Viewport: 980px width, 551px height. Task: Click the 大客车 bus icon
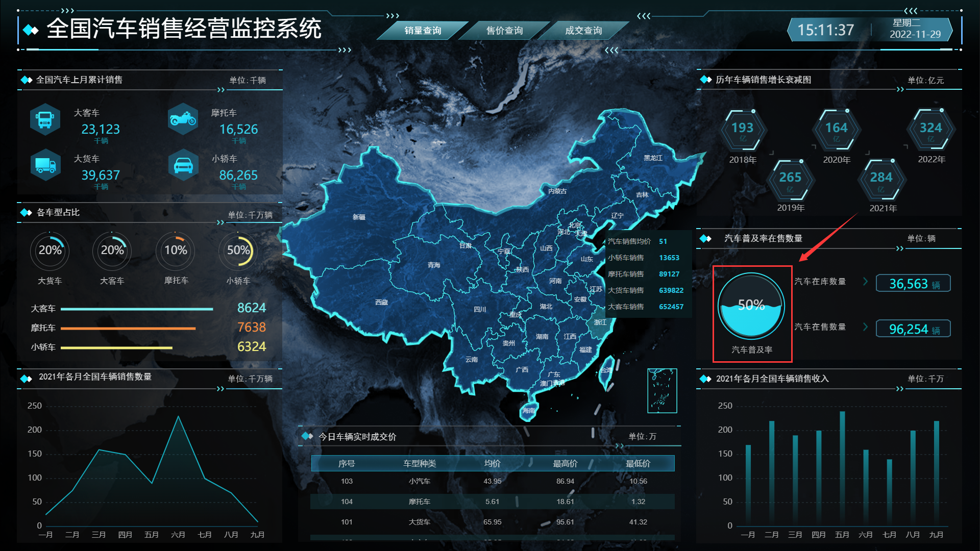[x=45, y=119]
